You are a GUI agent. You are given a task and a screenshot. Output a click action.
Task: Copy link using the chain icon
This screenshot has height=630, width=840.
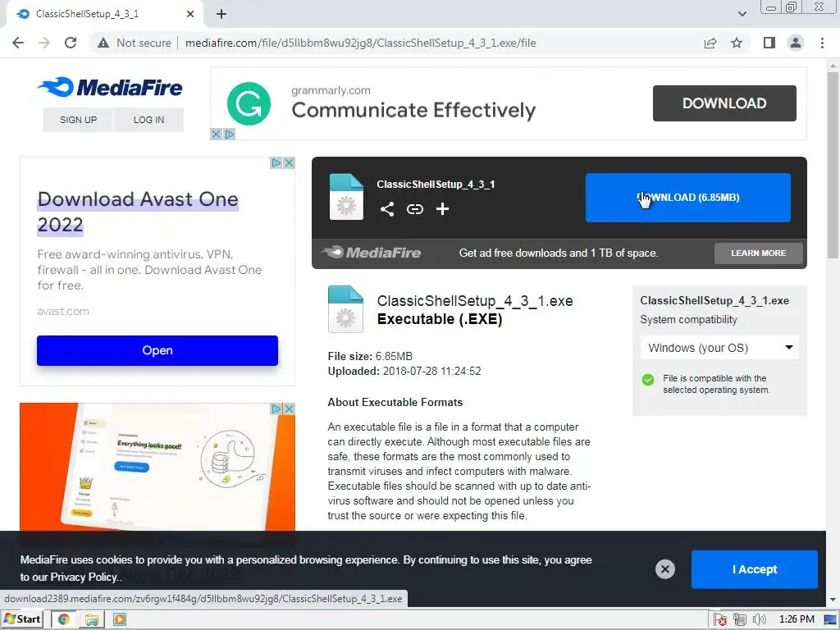click(414, 209)
